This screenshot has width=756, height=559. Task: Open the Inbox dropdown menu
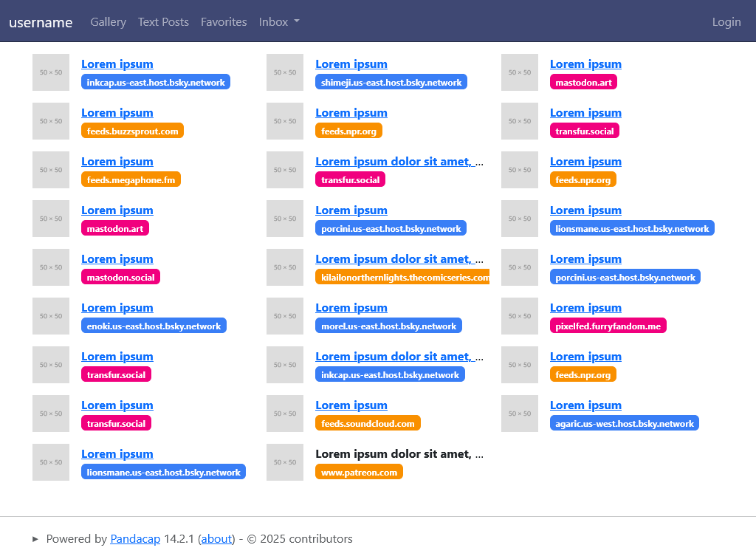pos(278,22)
